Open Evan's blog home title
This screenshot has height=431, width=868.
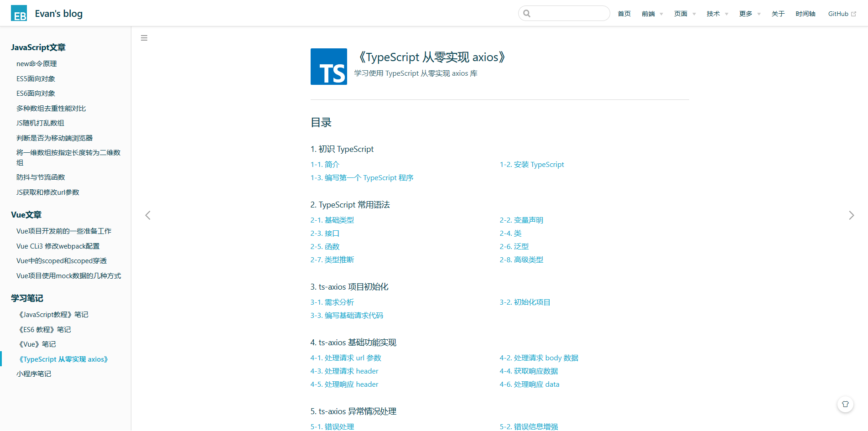(x=59, y=14)
